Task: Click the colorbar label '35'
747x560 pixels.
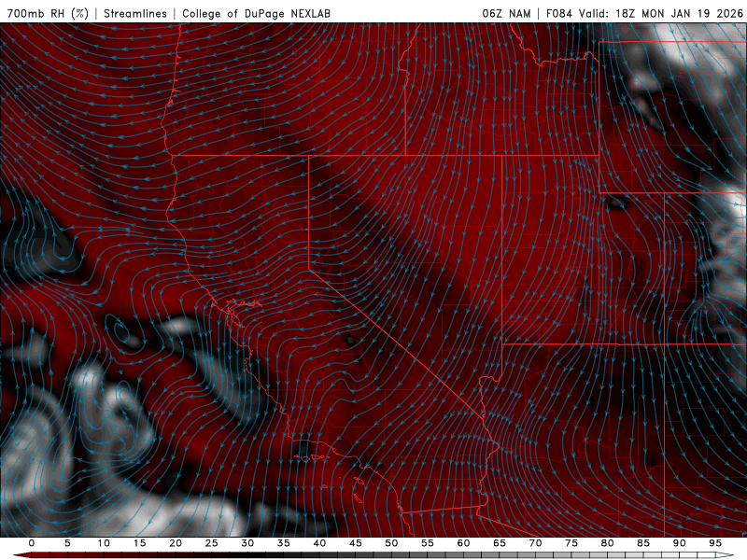Action: 284,543
